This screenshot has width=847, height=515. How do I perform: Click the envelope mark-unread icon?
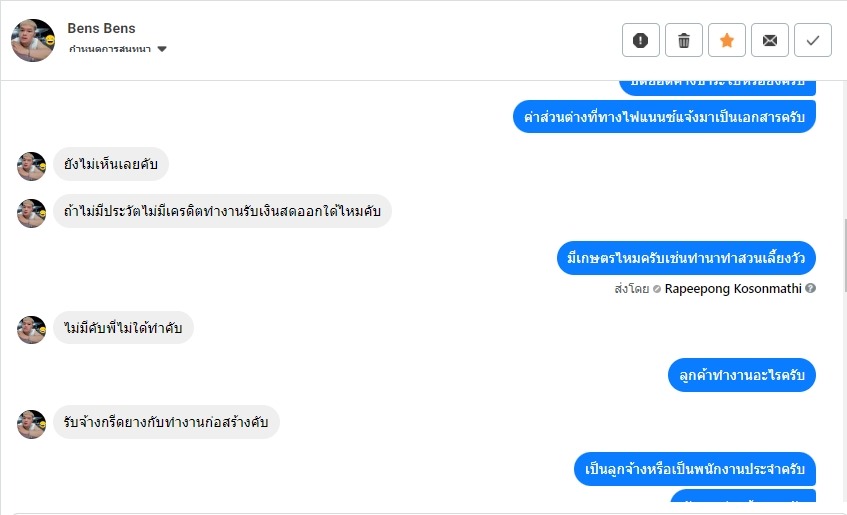click(770, 40)
